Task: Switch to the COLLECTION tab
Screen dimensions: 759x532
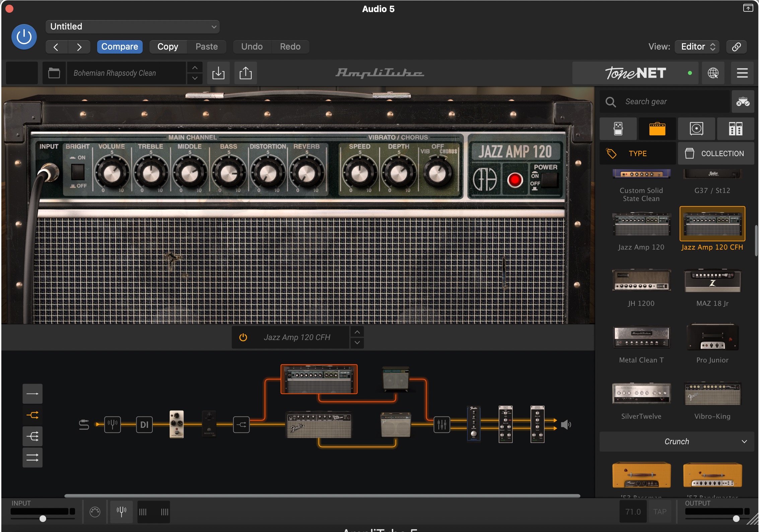Action: click(716, 153)
